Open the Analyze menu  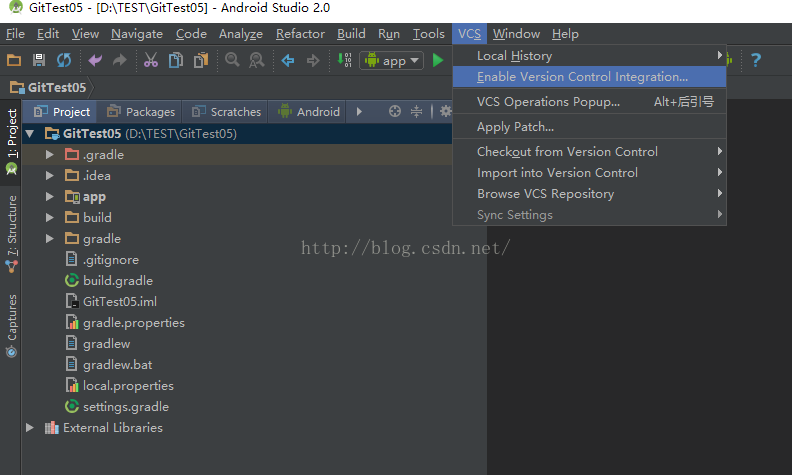[x=240, y=34]
